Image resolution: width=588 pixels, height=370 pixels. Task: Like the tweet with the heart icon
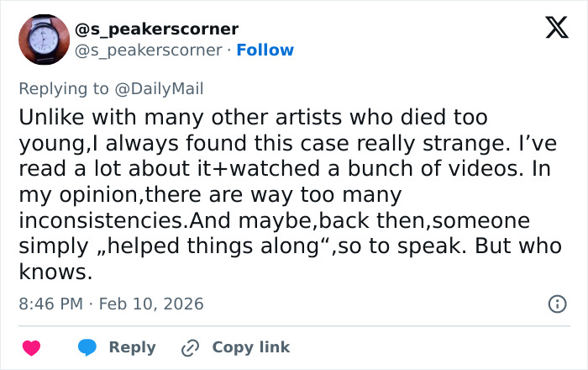(31, 347)
